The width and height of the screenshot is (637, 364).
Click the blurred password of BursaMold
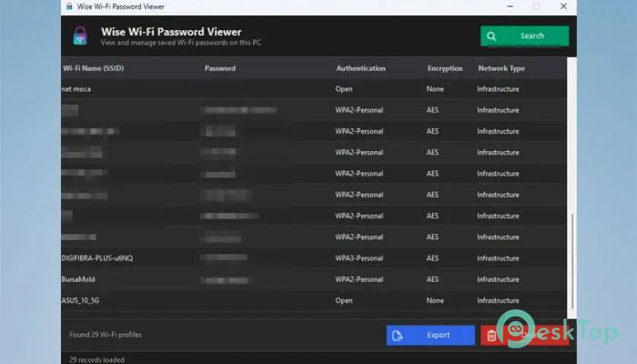pyautogui.click(x=227, y=280)
